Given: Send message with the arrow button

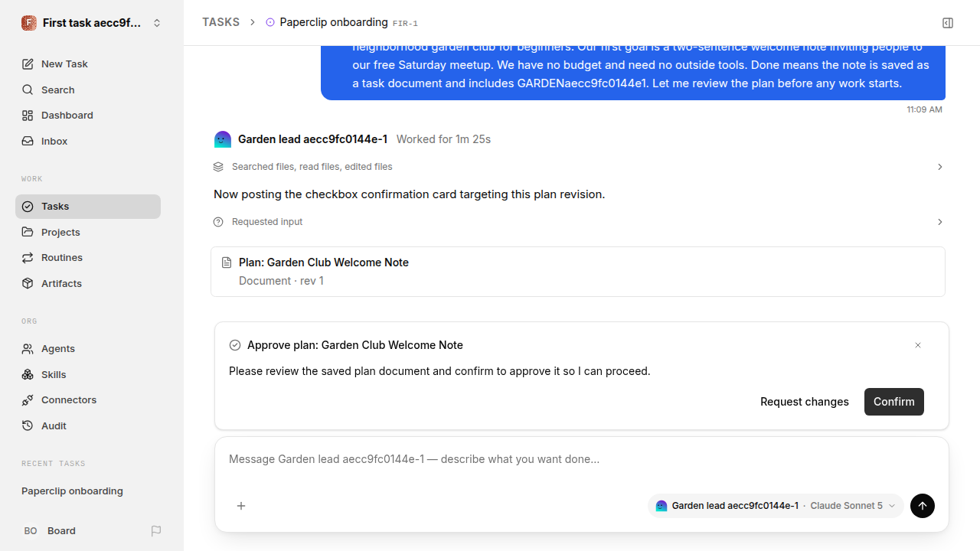Looking at the screenshot, I should (923, 506).
